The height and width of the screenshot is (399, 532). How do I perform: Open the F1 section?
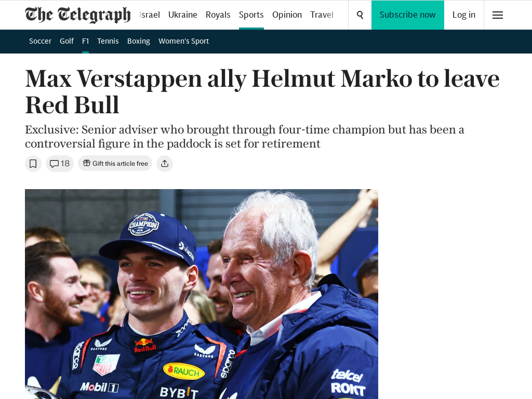[86, 41]
